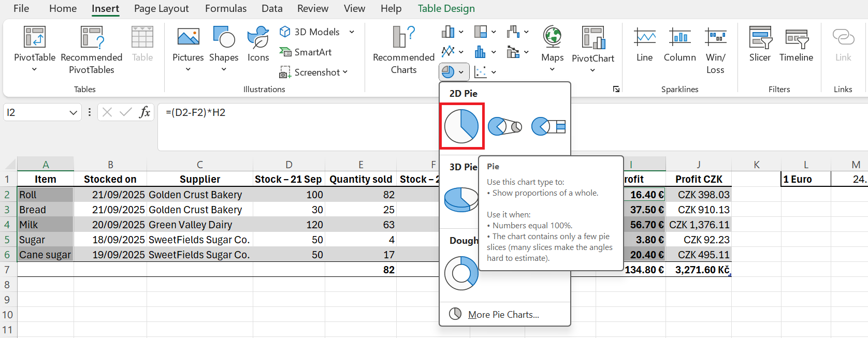
Task: Open the Charts dialog launcher
Action: [x=616, y=89]
